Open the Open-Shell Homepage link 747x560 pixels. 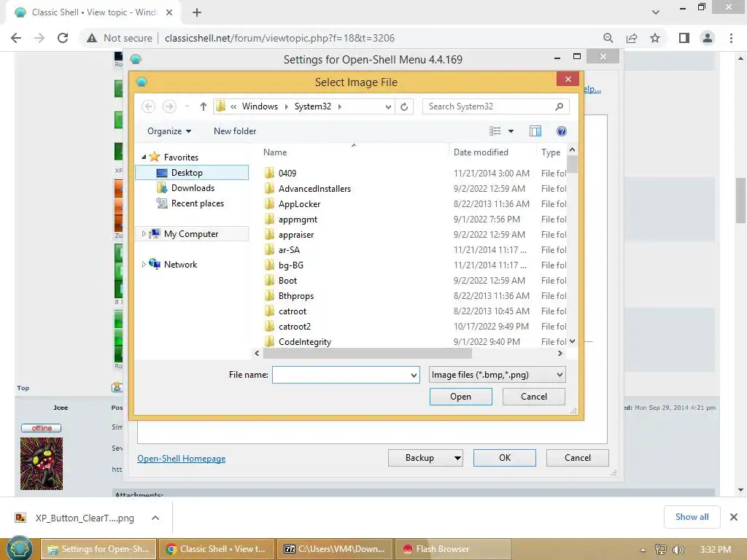182,459
